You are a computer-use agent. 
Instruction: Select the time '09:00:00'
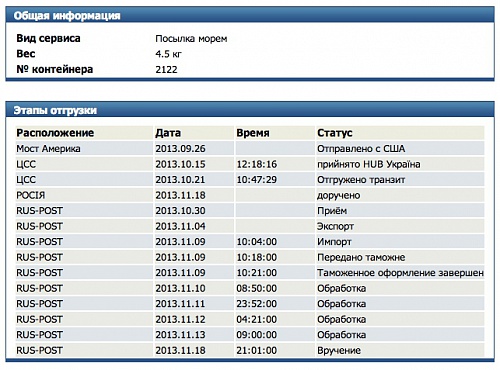(x=257, y=335)
